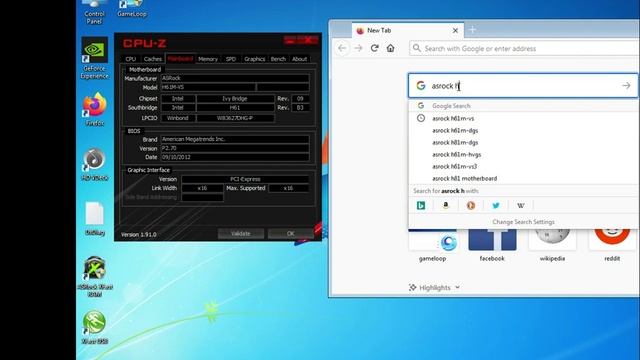Search with Bing one-off icon
640x360 pixels.
tap(421, 205)
